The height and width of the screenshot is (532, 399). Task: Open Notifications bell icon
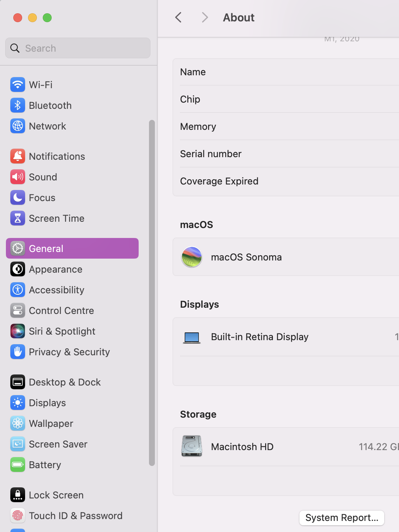click(18, 156)
